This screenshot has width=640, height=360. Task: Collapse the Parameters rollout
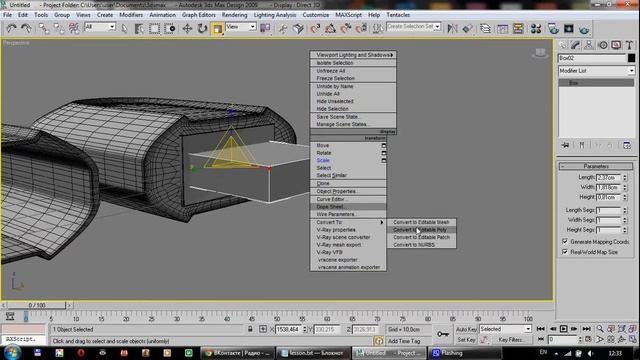[596, 166]
